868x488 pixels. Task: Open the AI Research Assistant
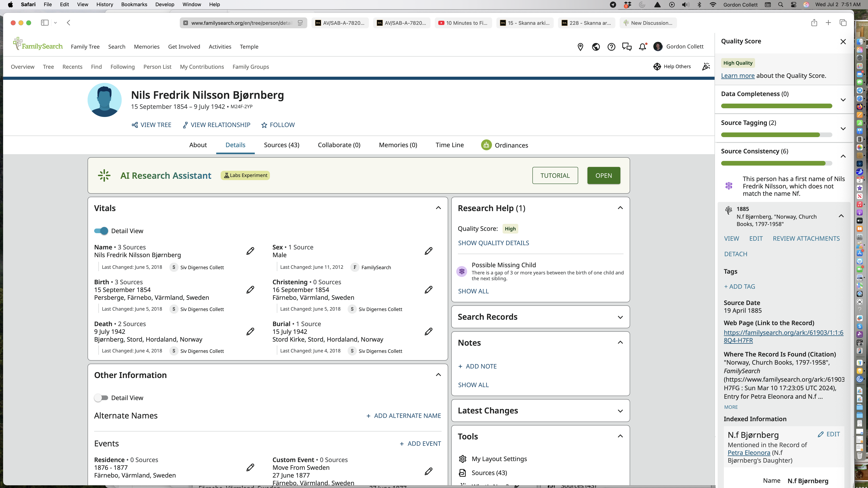point(604,175)
